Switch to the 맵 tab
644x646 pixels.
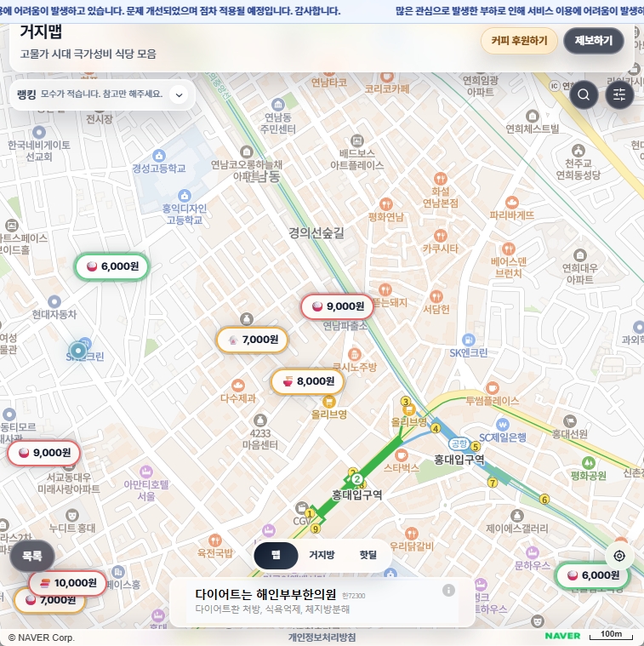click(276, 554)
